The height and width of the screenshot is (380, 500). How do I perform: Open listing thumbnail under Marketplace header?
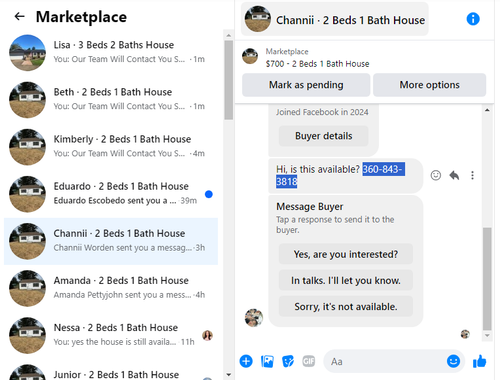tap(250, 56)
